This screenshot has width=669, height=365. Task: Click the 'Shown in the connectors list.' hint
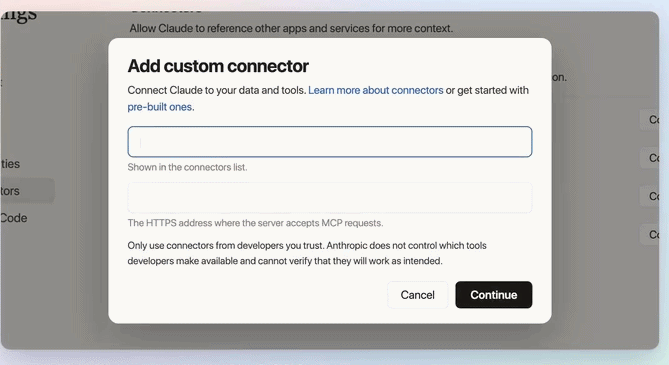pos(187,167)
